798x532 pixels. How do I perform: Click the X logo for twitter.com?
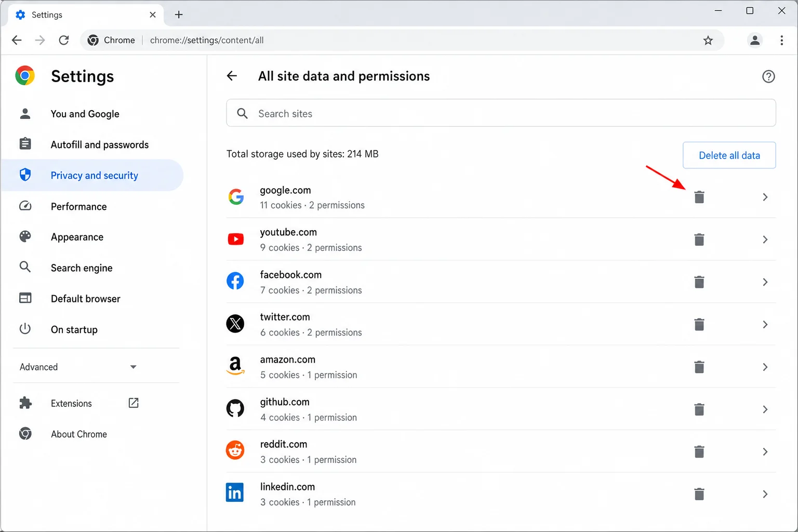click(x=235, y=324)
